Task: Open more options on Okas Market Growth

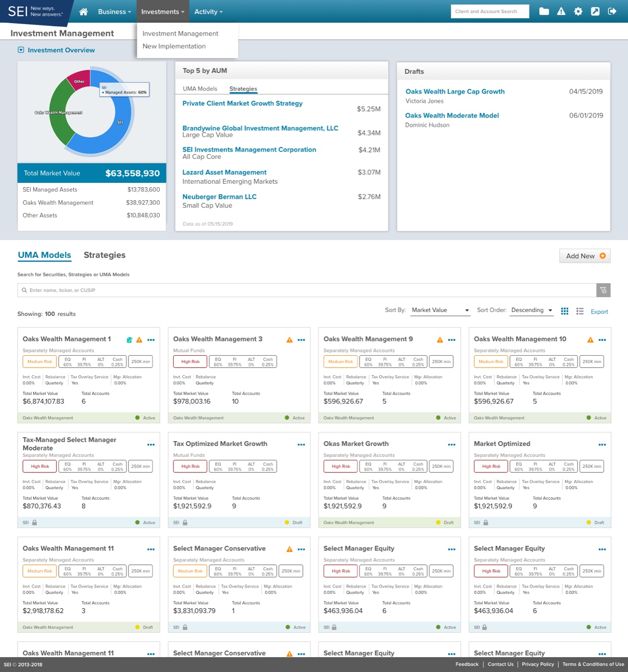Action: [x=451, y=444]
